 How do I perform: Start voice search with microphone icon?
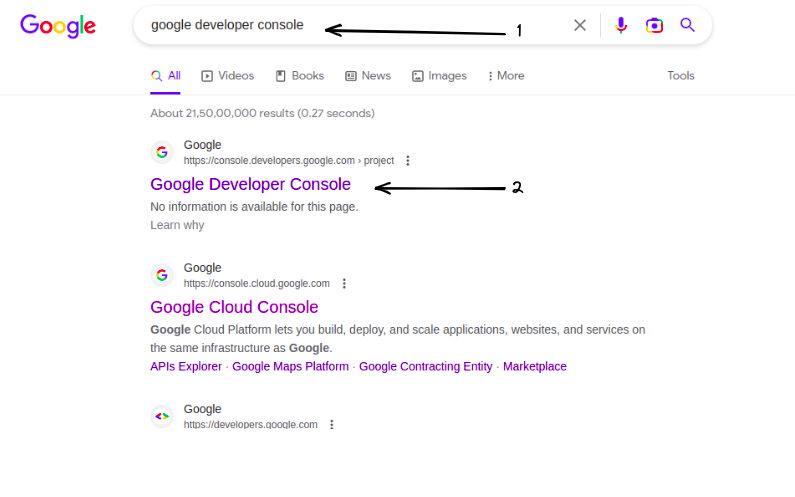pyautogui.click(x=621, y=25)
